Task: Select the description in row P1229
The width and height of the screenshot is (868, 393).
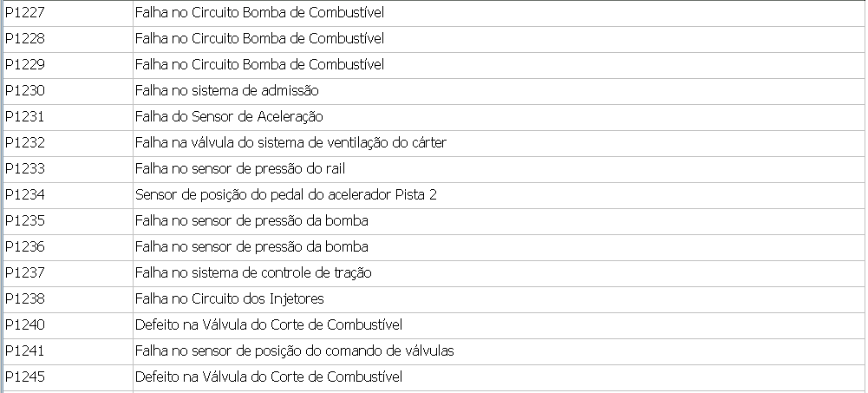Action: pos(259,65)
